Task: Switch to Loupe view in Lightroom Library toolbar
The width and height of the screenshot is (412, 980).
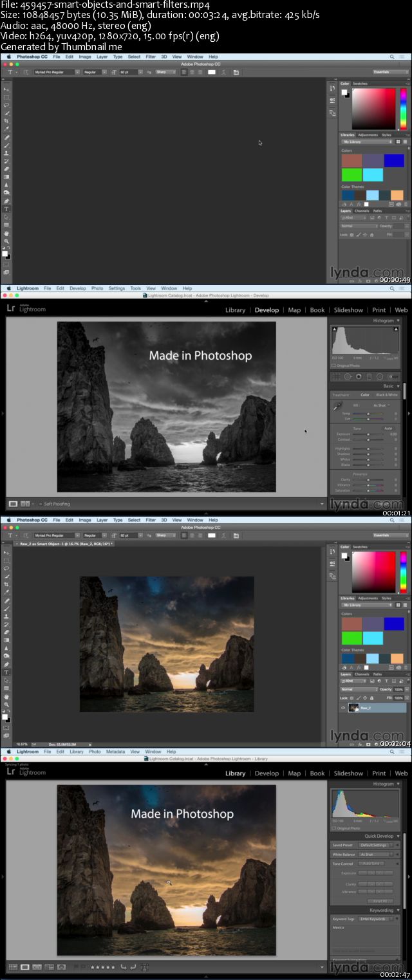Action: (25, 967)
